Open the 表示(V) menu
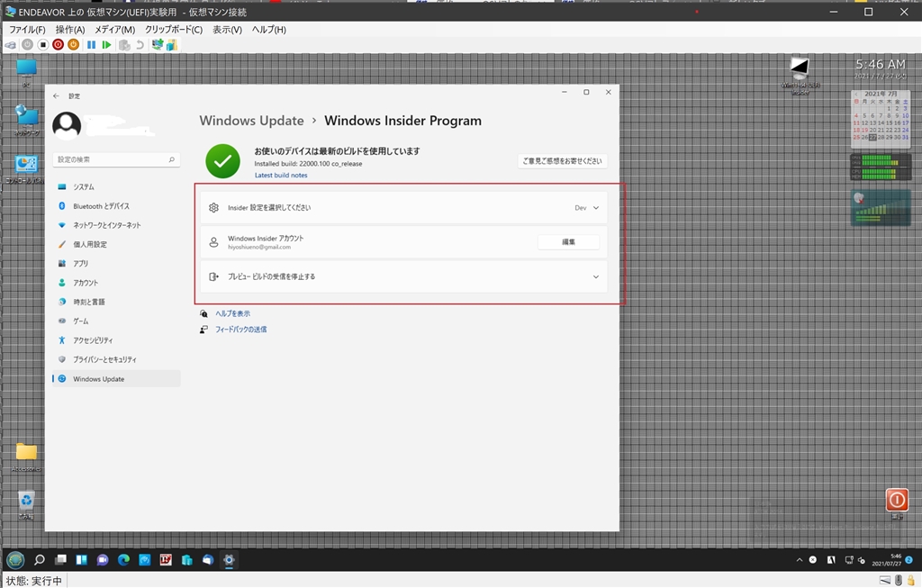Image resolution: width=922 pixels, height=588 pixels. pos(227,30)
